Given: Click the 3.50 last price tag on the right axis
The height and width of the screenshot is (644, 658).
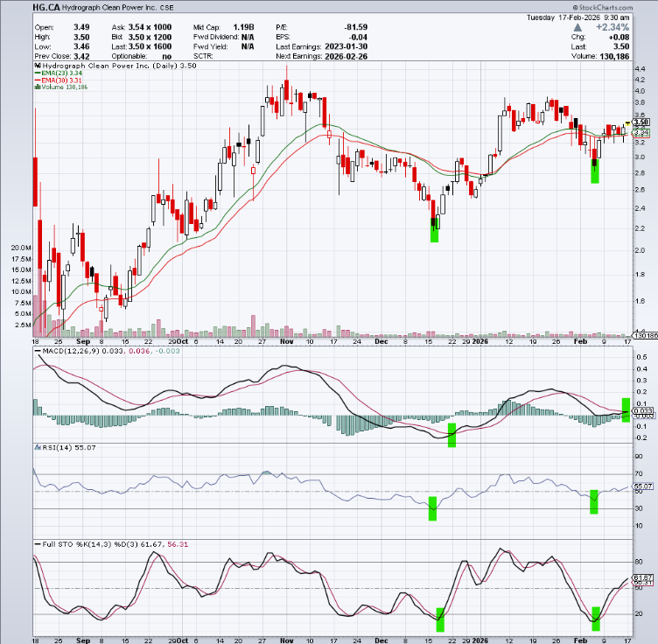Looking at the screenshot, I should (x=640, y=122).
